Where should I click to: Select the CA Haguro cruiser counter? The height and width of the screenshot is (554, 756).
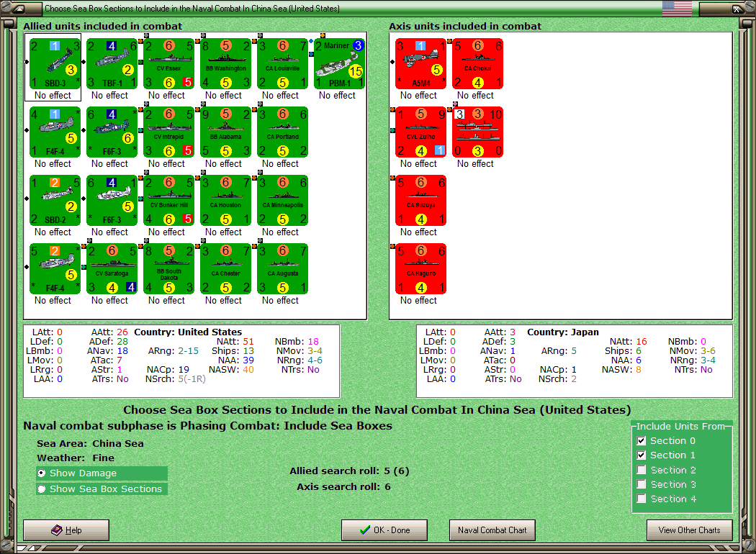tap(421, 269)
